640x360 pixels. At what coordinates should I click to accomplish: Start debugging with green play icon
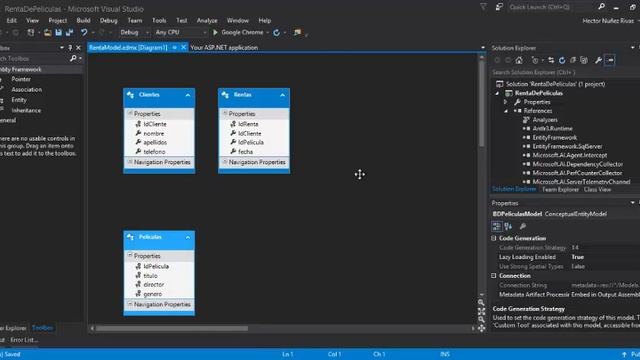pyautogui.click(x=216, y=32)
